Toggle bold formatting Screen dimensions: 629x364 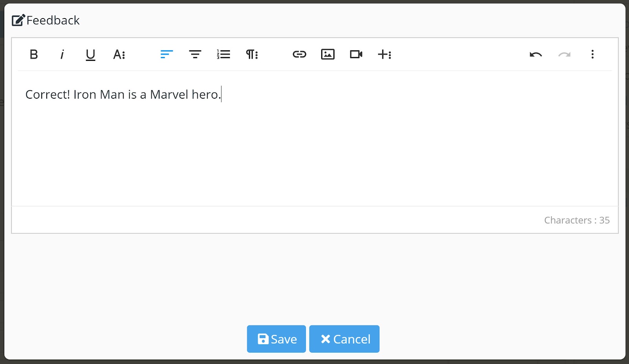point(34,54)
